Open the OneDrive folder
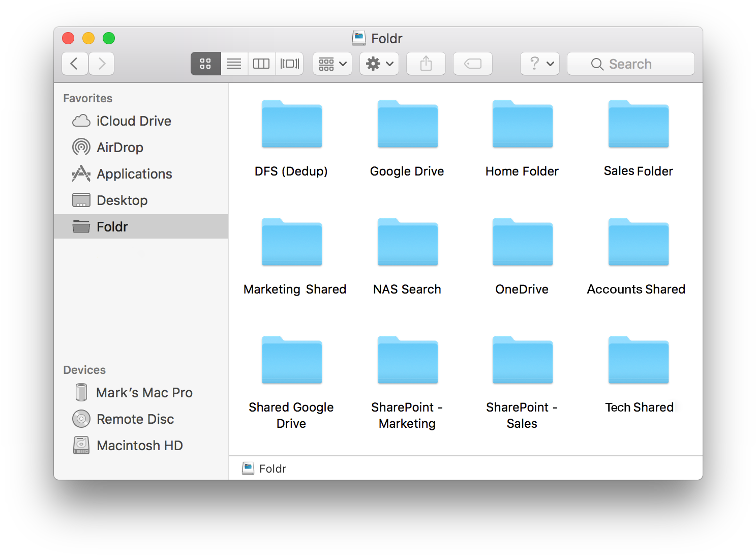756x555 pixels. (522, 243)
